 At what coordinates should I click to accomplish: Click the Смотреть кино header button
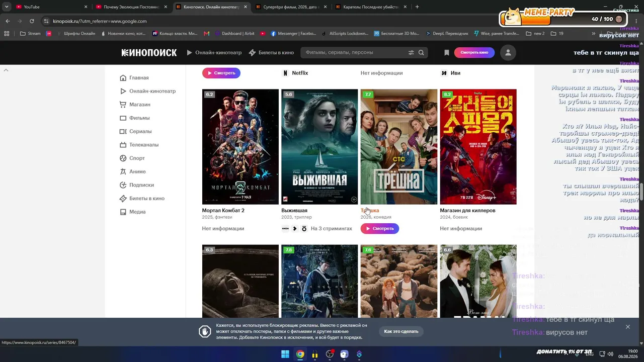(x=474, y=52)
